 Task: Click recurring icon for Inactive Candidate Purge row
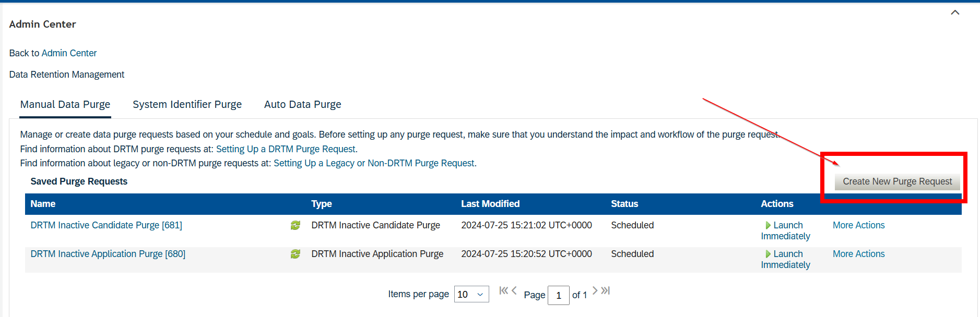tap(296, 225)
